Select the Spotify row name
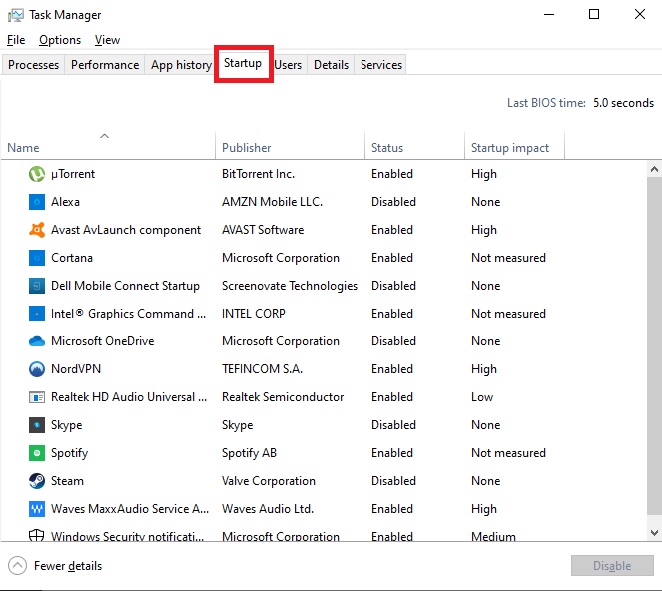 coord(70,453)
